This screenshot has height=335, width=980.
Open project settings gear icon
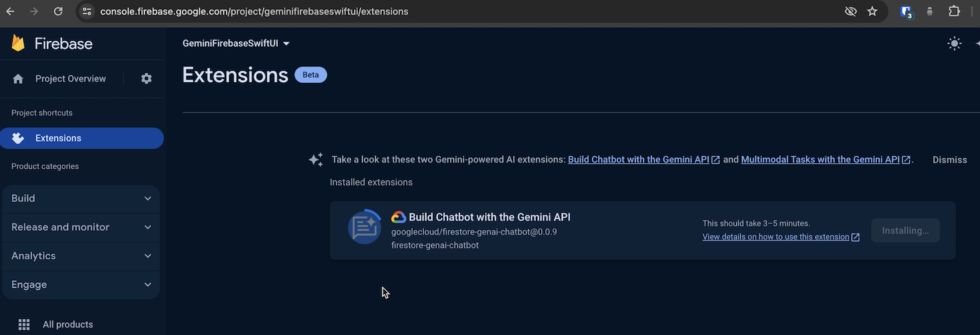point(146,79)
